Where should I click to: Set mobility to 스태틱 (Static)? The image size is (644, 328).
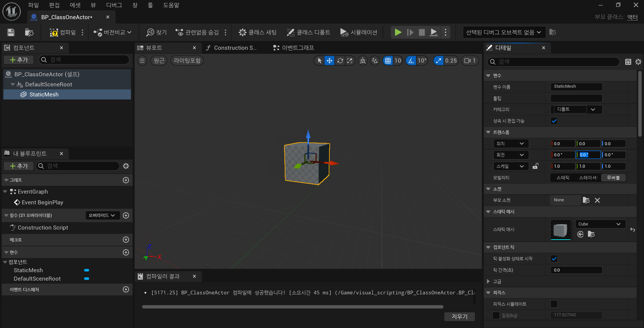click(563, 178)
